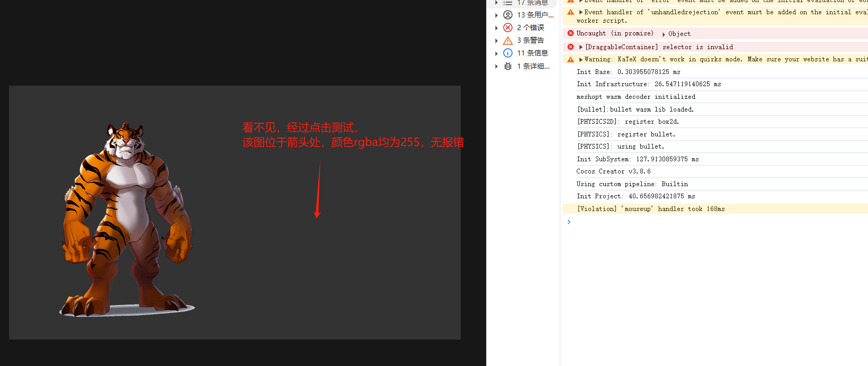Click warning icon on 'unhandledrejection' message row

(570, 12)
